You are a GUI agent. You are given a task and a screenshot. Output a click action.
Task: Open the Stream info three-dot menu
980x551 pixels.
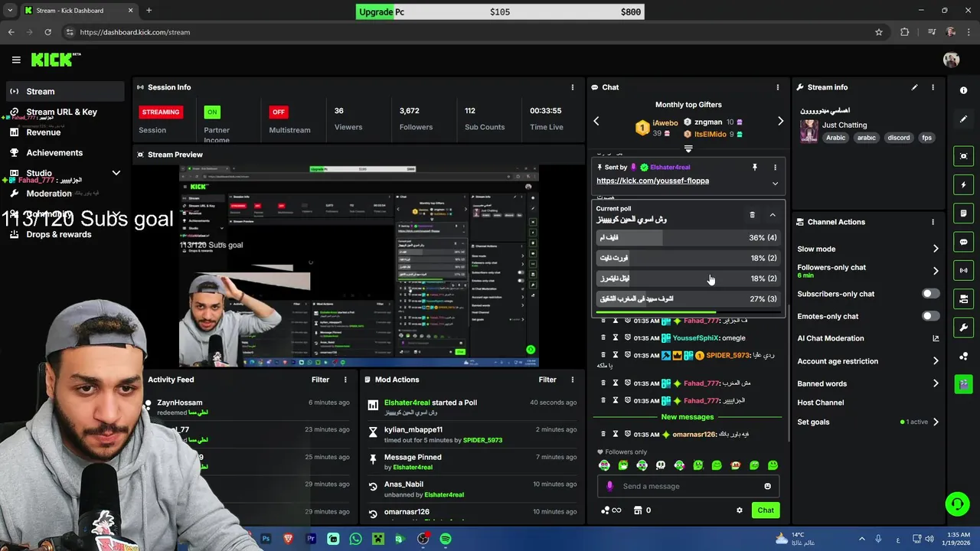pyautogui.click(x=933, y=87)
